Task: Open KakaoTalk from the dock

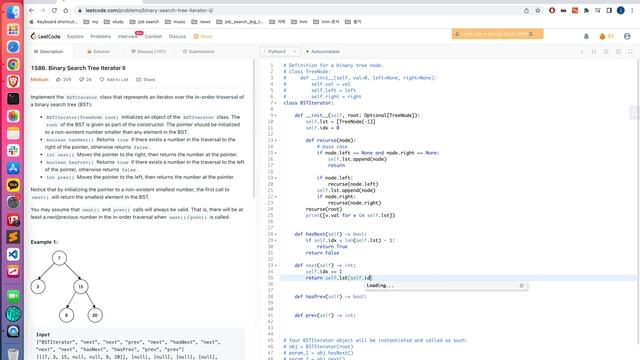Action: tap(13, 185)
